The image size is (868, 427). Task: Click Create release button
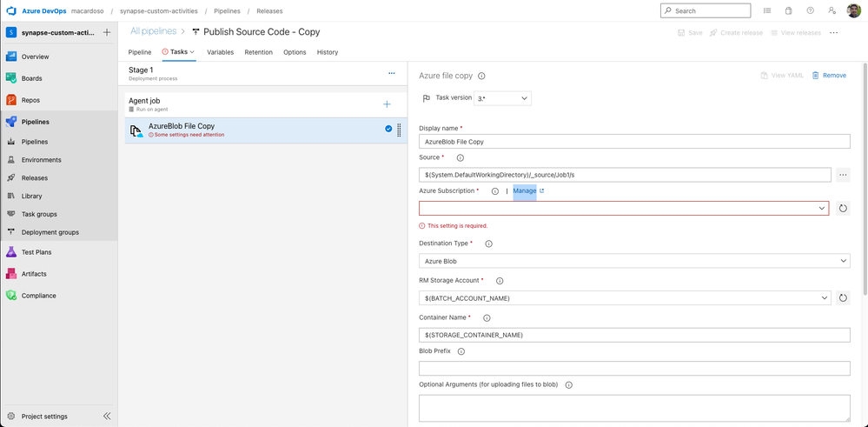(736, 33)
